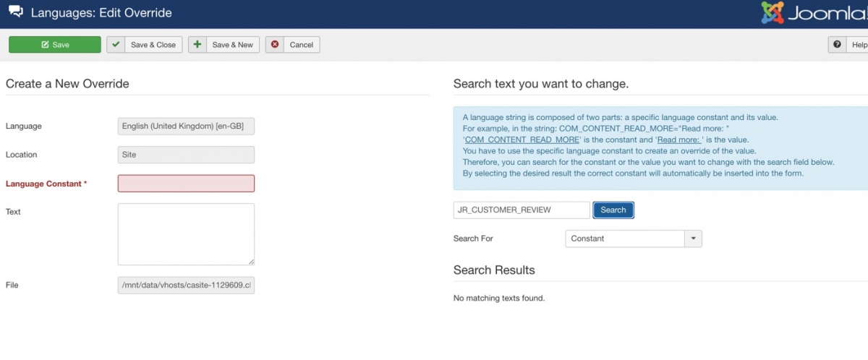Click the checkmark icon for Save & Close

click(116, 45)
